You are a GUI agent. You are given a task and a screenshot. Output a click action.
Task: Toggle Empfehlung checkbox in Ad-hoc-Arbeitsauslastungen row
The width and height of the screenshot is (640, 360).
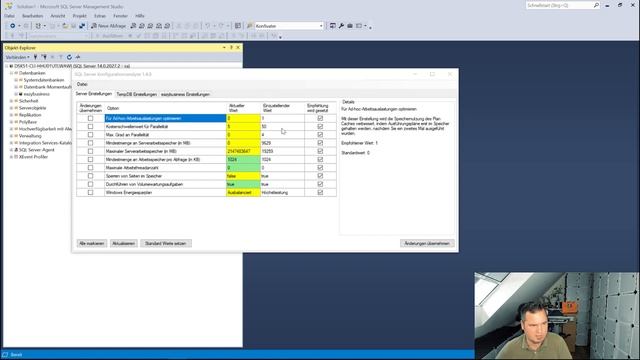[320, 118]
